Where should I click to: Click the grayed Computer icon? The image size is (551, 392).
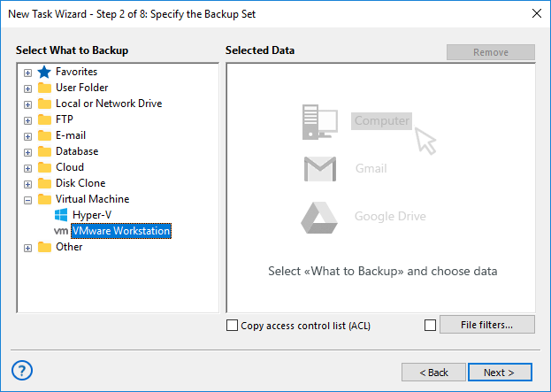click(320, 121)
